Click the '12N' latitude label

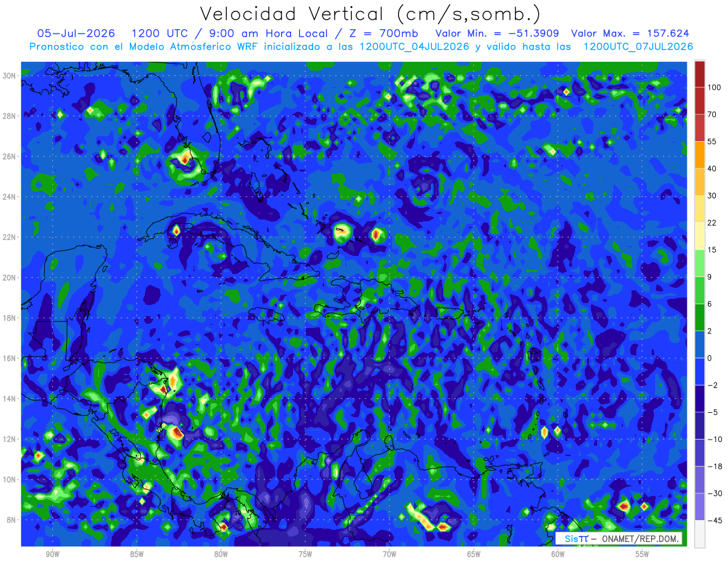(x=10, y=439)
